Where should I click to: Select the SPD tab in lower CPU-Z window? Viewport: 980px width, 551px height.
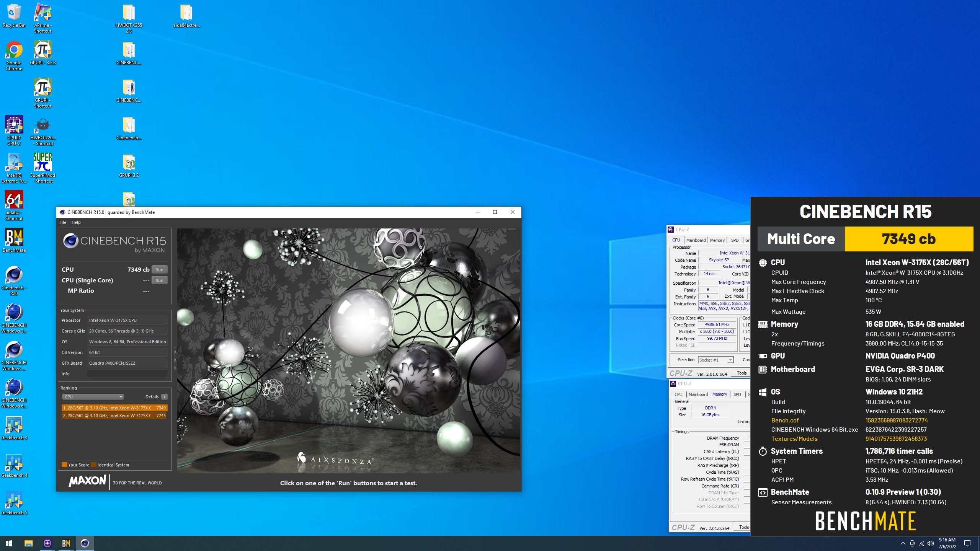click(737, 395)
